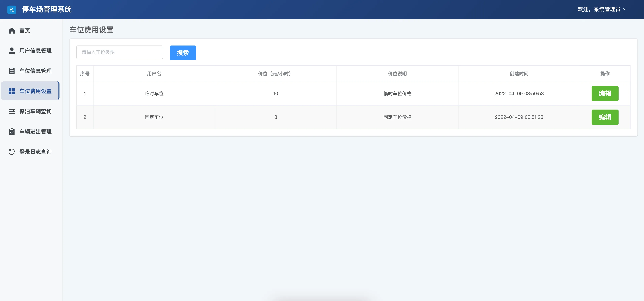Click the refresh icon for 登录日志查询
The width and height of the screenshot is (644, 301).
11,152
